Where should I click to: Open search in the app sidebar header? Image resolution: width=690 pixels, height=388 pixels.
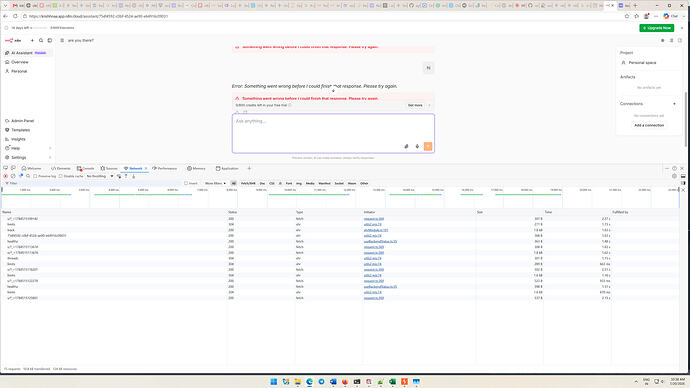point(41,40)
